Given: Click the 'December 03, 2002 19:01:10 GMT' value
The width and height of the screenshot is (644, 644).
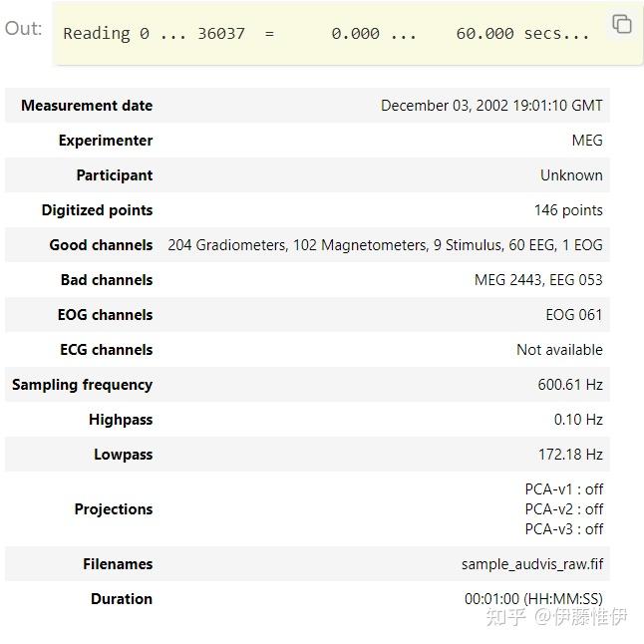Looking at the screenshot, I should [491, 106].
